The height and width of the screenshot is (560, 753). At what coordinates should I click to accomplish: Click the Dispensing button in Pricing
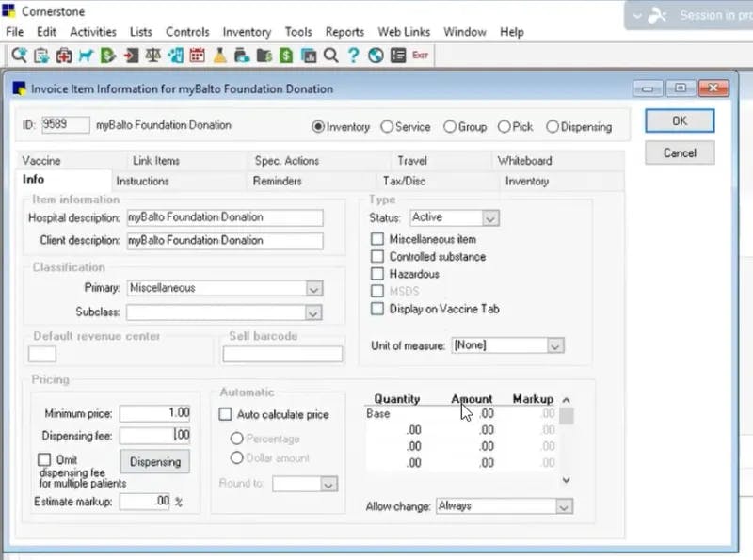(155, 462)
